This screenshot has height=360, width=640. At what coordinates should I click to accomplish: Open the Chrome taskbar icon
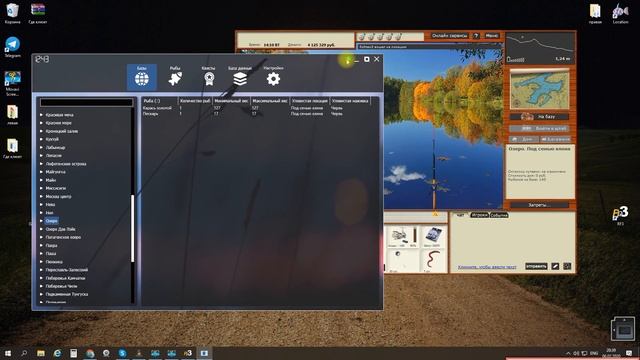90,353
